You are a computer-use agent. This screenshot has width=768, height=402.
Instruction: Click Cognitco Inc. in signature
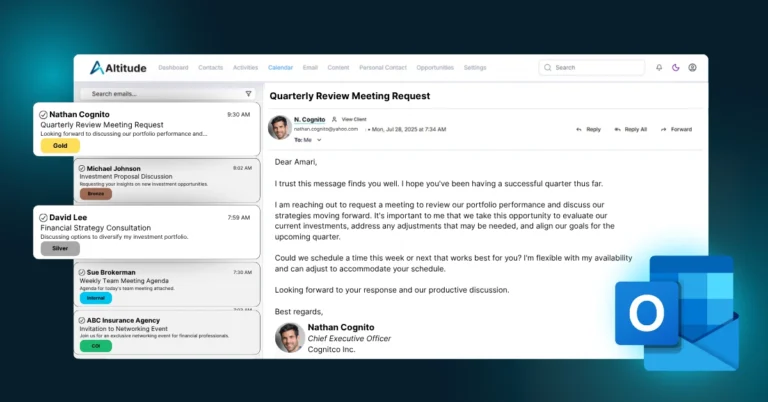click(332, 350)
